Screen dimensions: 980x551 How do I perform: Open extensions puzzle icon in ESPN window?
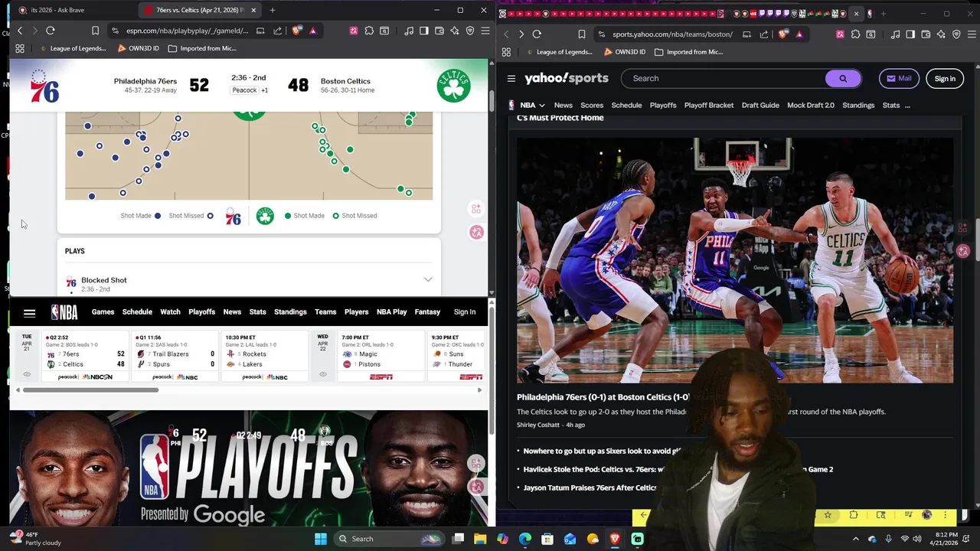(369, 31)
